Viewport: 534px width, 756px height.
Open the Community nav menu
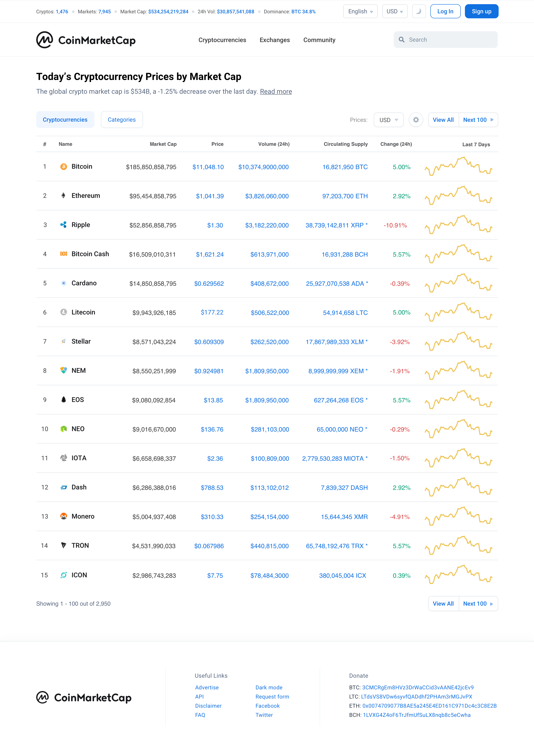319,40
